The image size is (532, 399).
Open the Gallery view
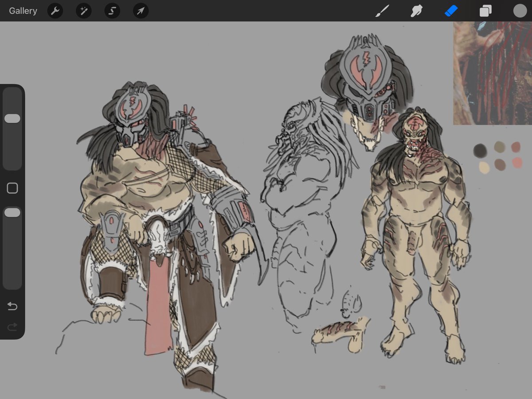[x=23, y=11]
